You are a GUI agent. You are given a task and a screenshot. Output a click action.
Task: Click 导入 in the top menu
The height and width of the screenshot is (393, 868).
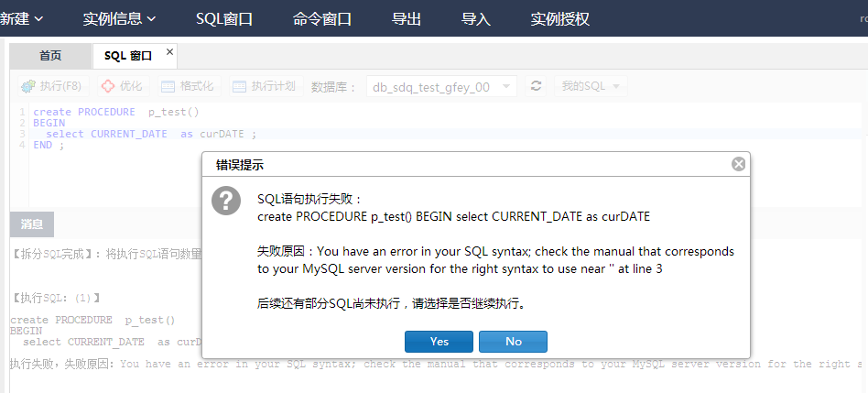pyautogui.click(x=476, y=18)
